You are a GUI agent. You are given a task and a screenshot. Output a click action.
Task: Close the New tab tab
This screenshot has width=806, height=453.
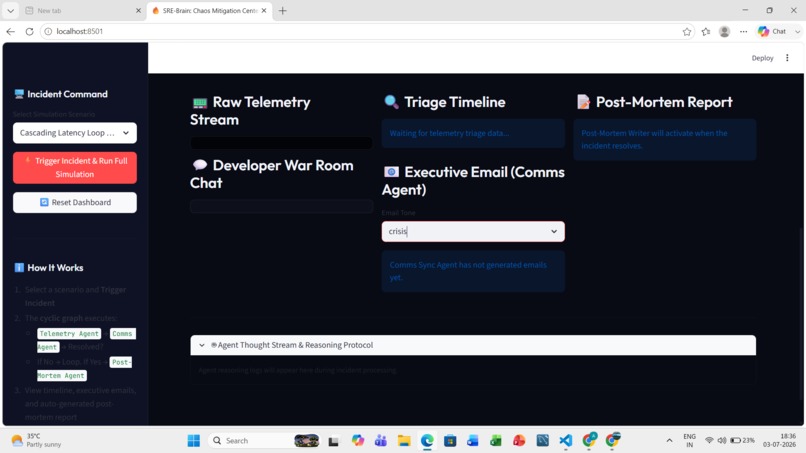click(x=138, y=10)
